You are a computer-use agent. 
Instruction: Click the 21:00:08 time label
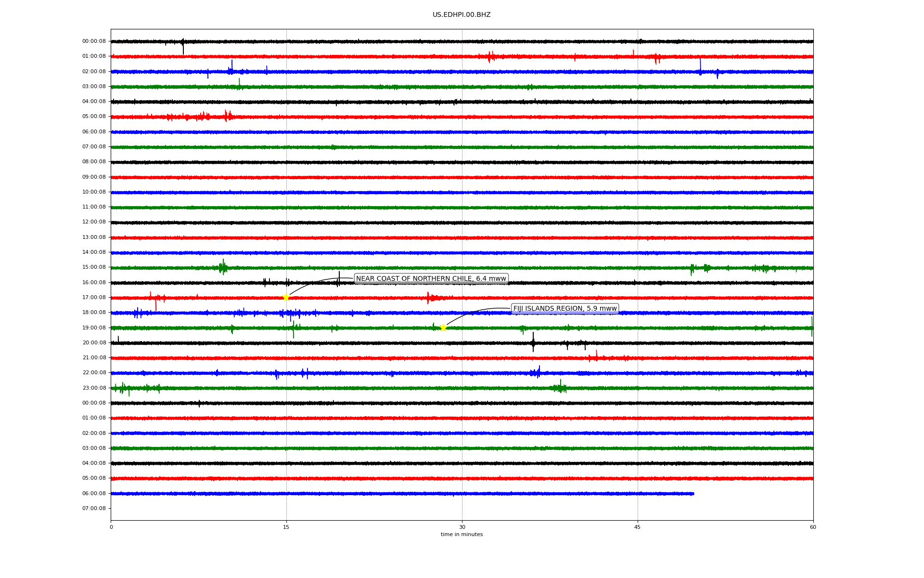(x=94, y=358)
